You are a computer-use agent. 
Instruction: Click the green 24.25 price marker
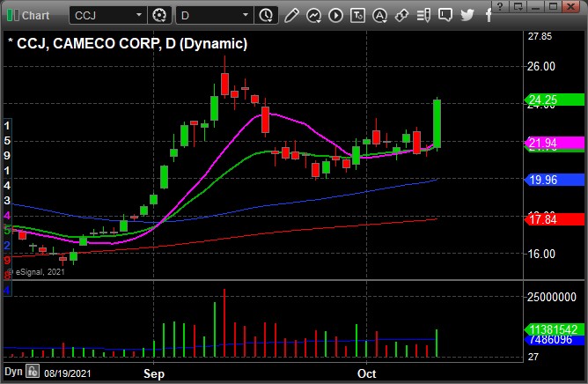coord(555,100)
